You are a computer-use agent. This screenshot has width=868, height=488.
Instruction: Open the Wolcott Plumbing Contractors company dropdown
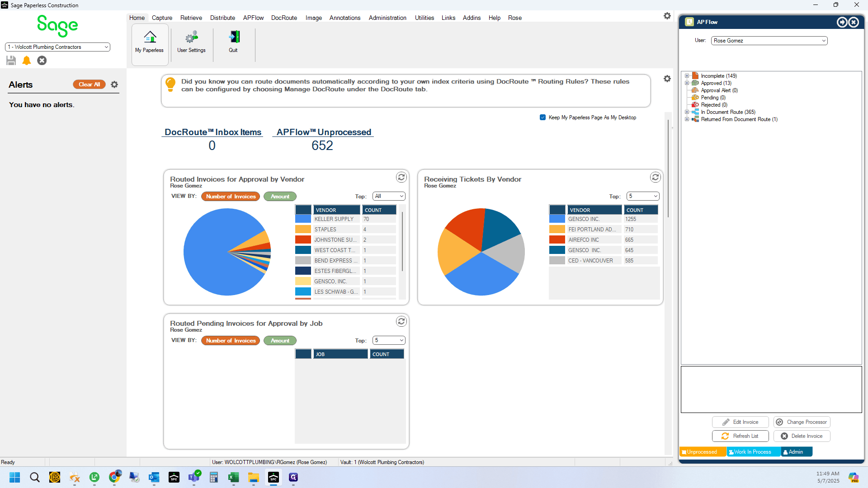(57, 47)
